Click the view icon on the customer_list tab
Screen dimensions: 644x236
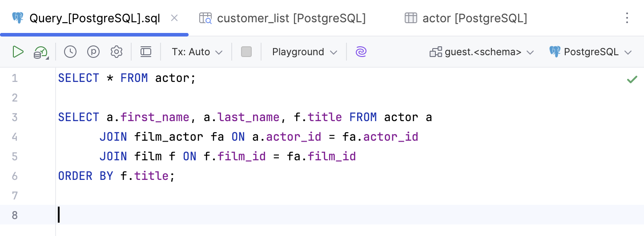pos(205,18)
